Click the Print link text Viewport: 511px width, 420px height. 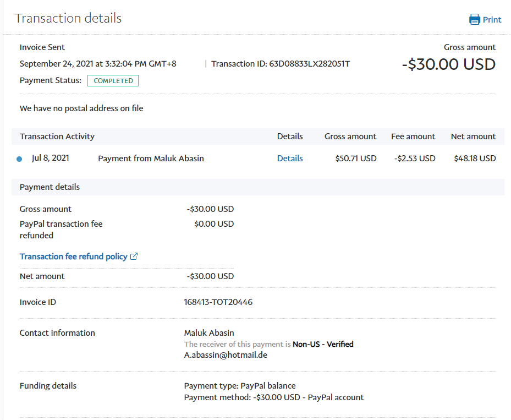pyautogui.click(x=492, y=20)
